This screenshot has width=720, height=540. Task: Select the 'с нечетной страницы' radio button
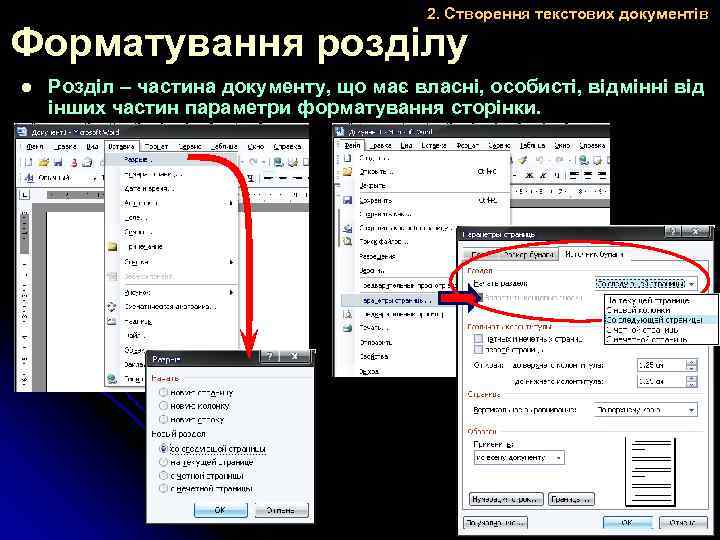[x=163, y=489]
